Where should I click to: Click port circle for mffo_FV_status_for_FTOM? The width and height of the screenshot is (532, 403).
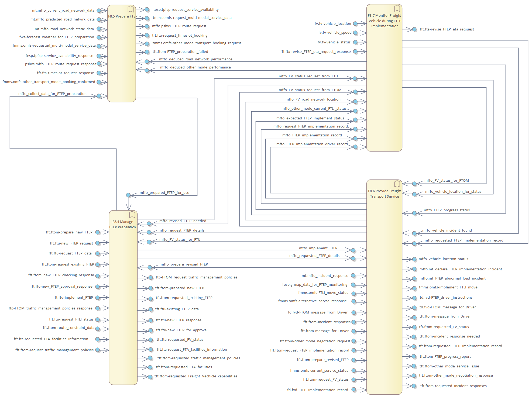(x=414, y=184)
